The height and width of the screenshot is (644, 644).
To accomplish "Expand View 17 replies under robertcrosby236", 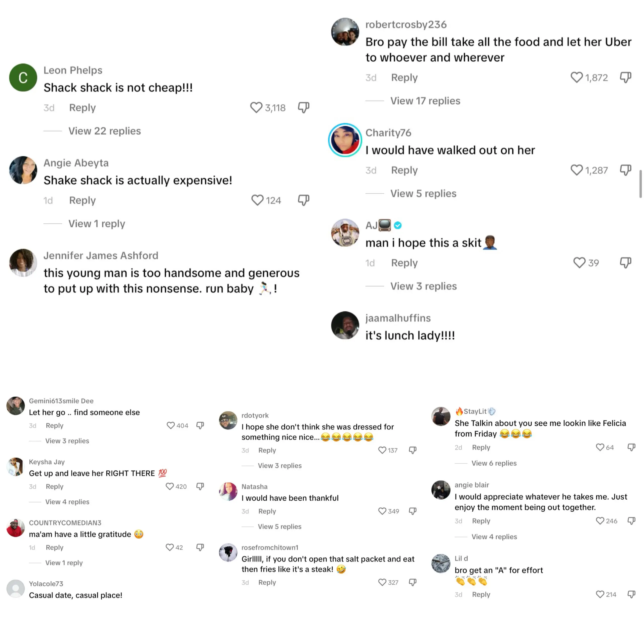I will click(x=425, y=101).
